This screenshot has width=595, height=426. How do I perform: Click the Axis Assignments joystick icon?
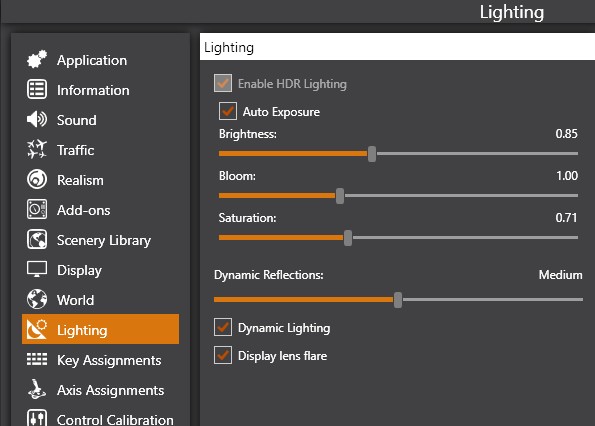[37, 389]
